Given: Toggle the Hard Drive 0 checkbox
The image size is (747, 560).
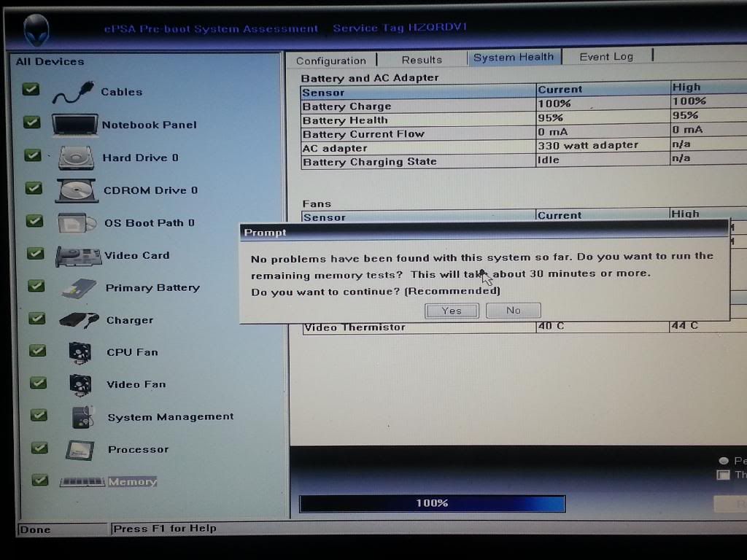Looking at the screenshot, I should 33,155.
